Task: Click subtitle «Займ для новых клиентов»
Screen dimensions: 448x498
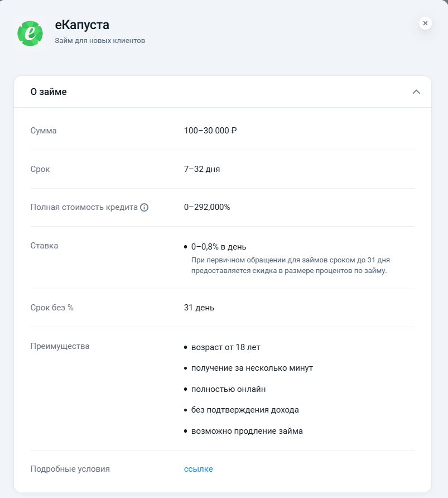Action: pyautogui.click(x=100, y=41)
